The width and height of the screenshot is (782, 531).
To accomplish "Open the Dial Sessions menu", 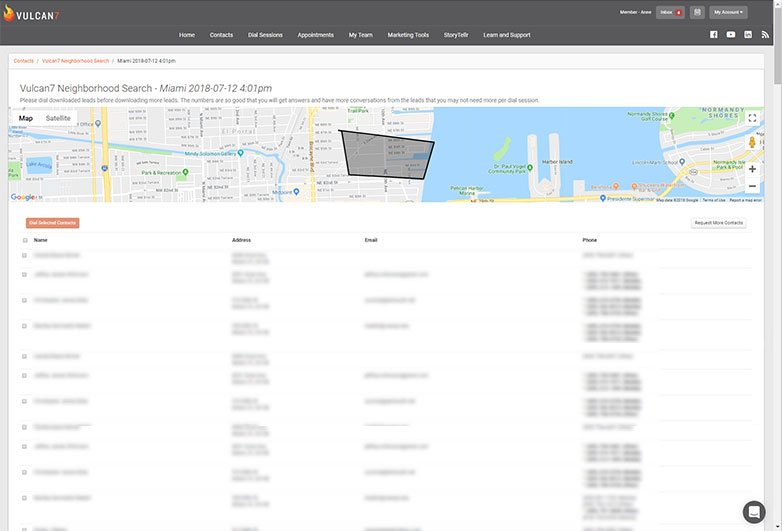I will (265, 35).
